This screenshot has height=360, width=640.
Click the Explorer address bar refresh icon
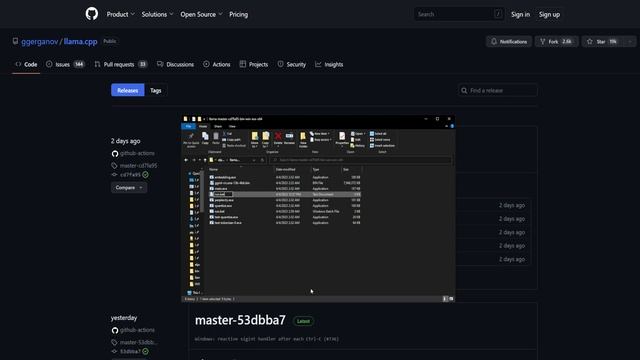[x=262, y=160]
